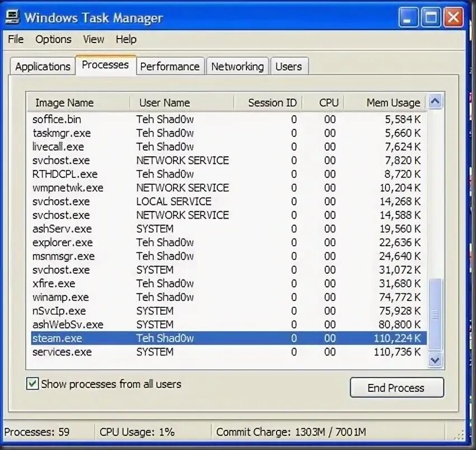Select svchost.exe using 14,588 K
The height and width of the screenshot is (450, 476).
point(229,215)
